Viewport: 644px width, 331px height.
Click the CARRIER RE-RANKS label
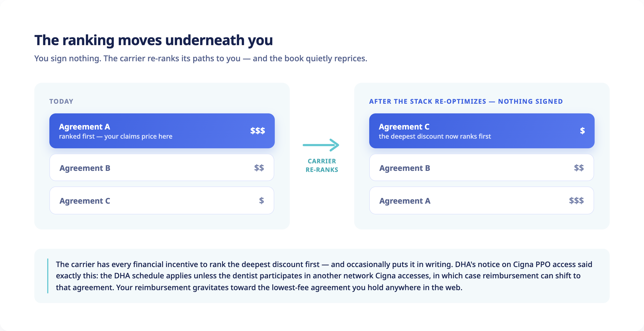(322, 165)
